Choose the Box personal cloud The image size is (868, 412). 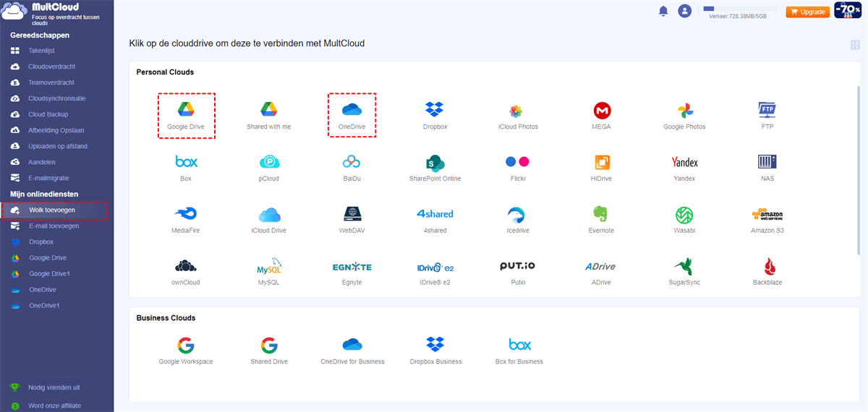coord(186,161)
